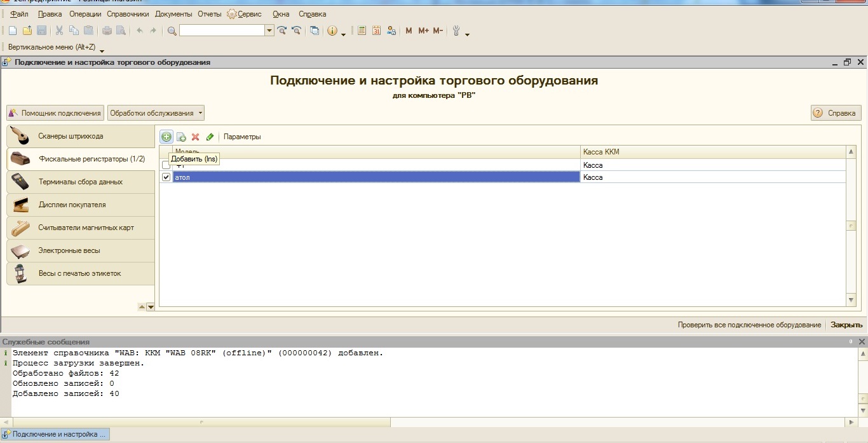Open the Операции menu
The image size is (868, 443).
click(x=85, y=14)
